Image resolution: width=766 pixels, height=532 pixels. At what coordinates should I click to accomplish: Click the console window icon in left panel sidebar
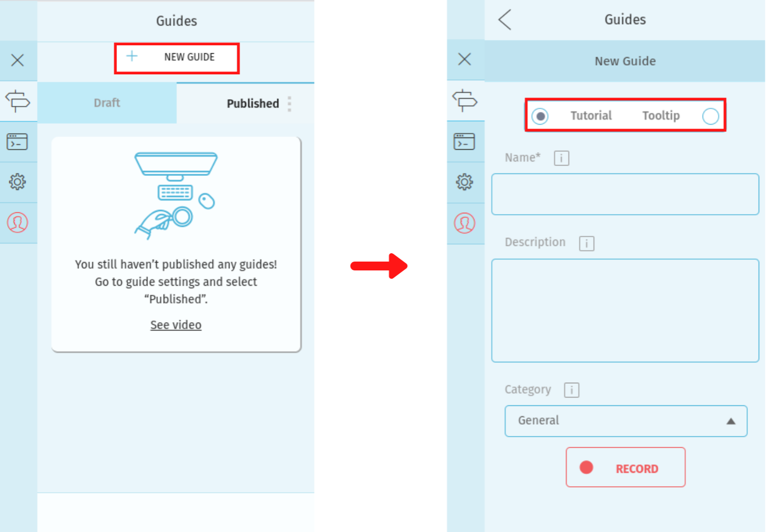tap(18, 142)
